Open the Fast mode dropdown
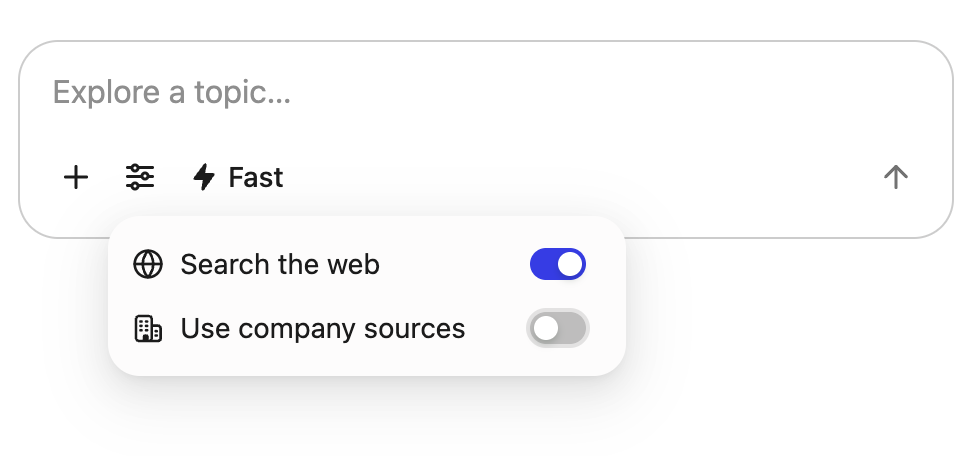 pyautogui.click(x=238, y=178)
